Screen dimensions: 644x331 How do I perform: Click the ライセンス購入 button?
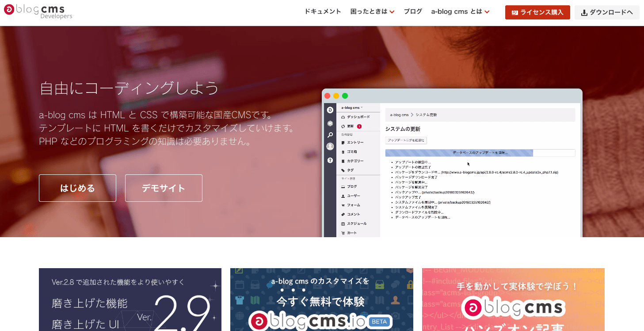[537, 12]
